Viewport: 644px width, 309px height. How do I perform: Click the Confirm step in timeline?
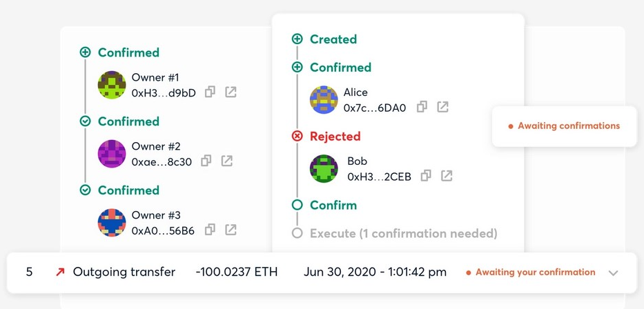pos(333,205)
